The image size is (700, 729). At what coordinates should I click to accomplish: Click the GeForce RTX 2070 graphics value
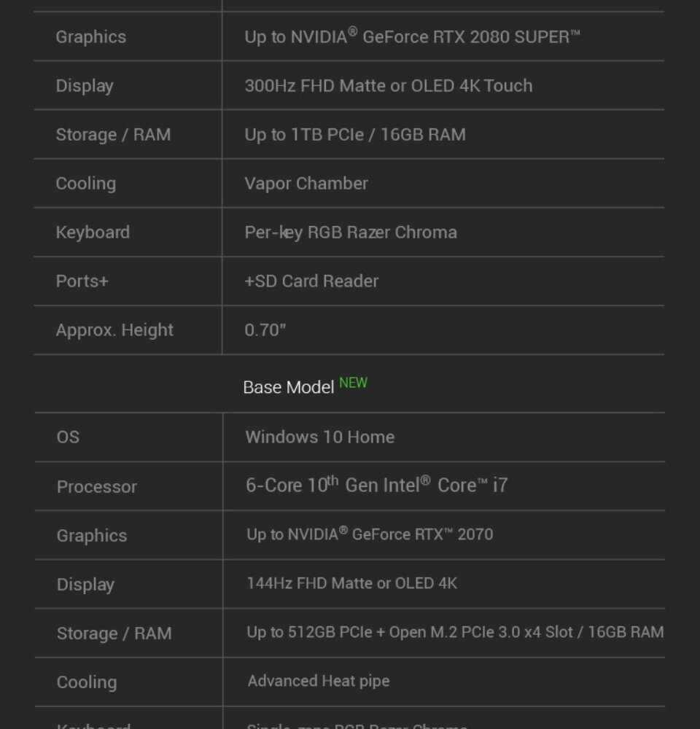pyautogui.click(x=369, y=534)
